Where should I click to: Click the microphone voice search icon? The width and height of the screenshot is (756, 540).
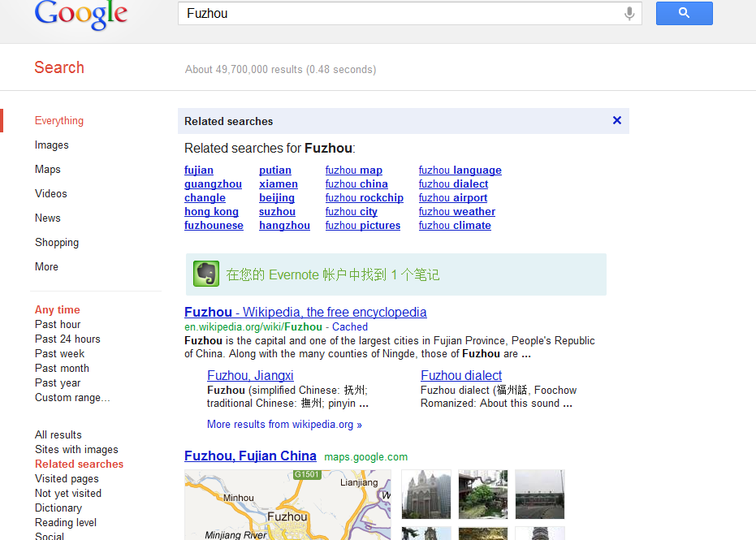629,14
